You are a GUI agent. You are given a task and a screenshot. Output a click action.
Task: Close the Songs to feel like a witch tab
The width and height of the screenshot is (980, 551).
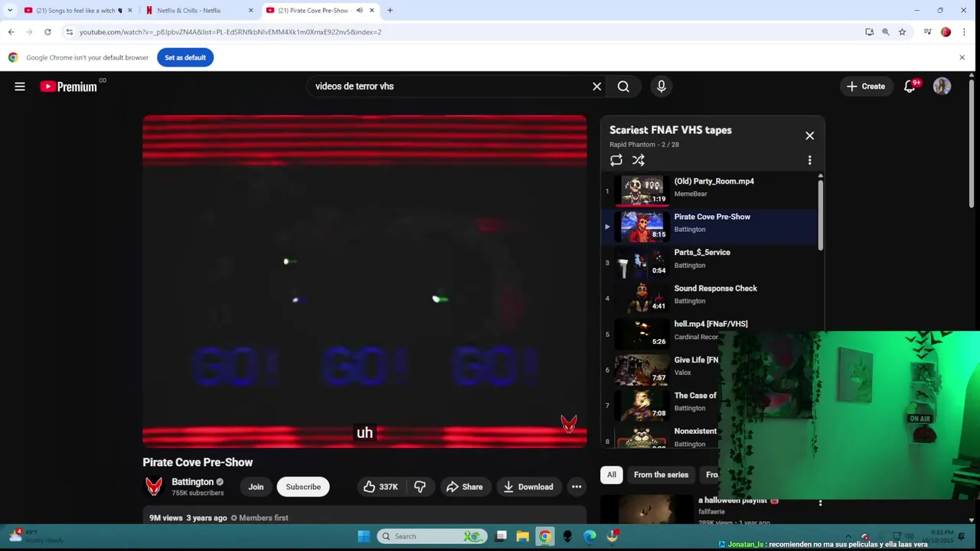[129, 11]
